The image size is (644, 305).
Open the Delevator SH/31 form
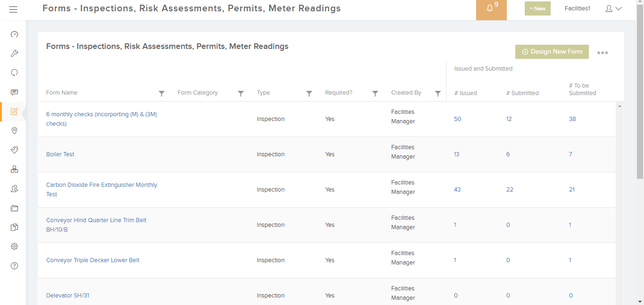click(x=67, y=296)
